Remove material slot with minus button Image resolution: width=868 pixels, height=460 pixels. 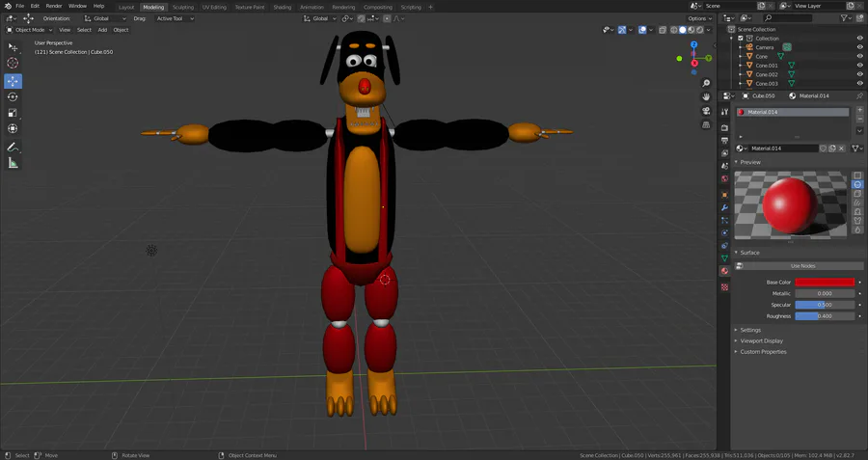[x=859, y=119]
